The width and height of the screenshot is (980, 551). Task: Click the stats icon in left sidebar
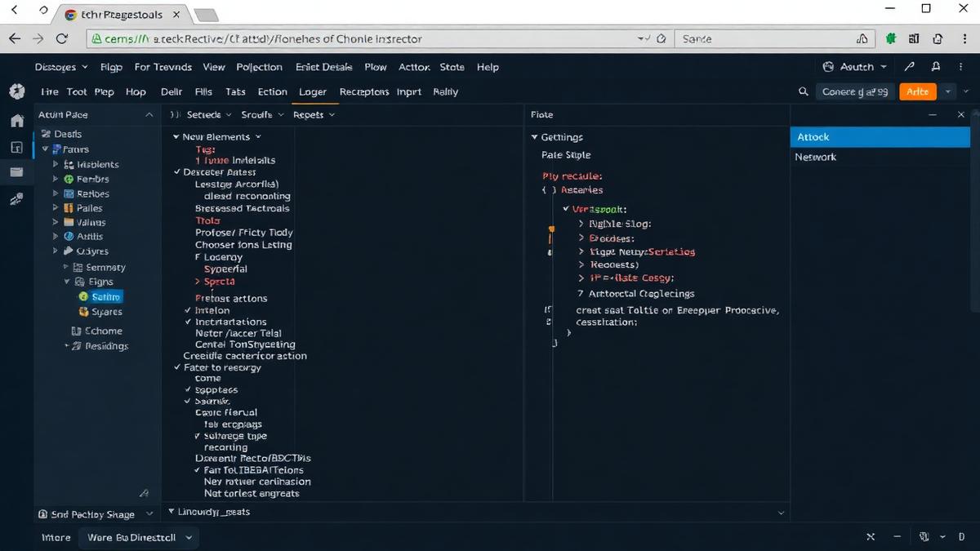click(x=16, y=198)
